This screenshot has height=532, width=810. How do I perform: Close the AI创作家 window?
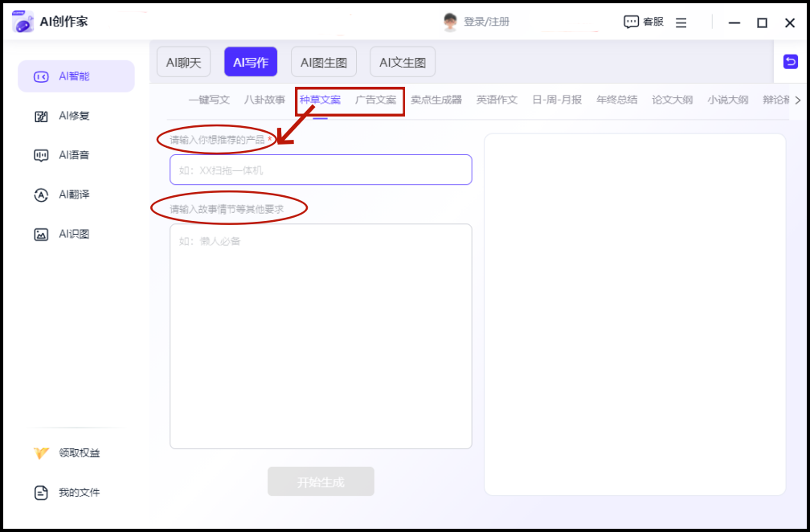point(790,23)
